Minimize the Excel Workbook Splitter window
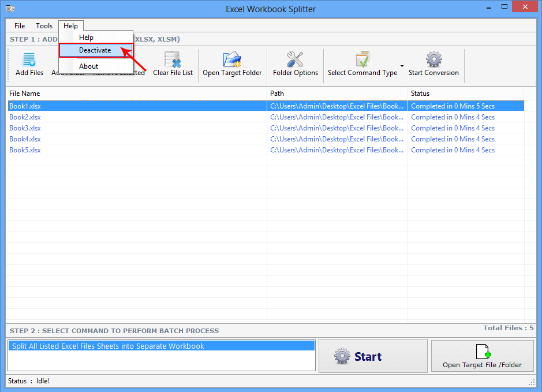 (489, 7)
